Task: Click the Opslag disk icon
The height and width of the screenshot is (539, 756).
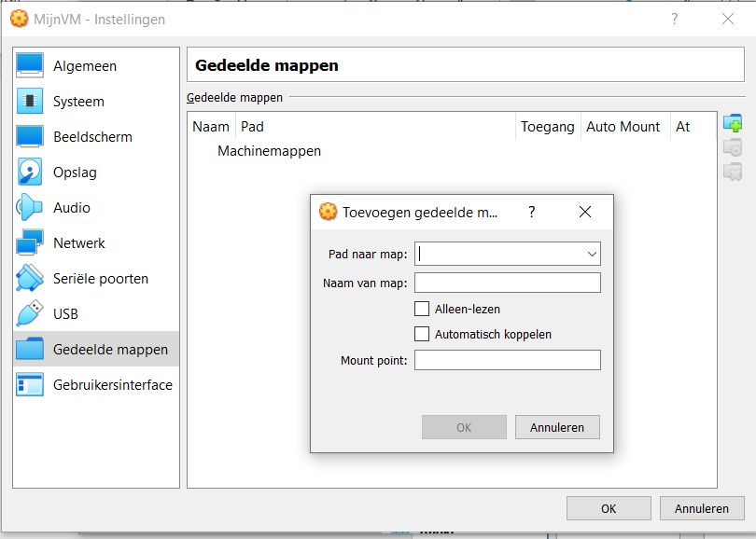Action: [x=30, y=173]
